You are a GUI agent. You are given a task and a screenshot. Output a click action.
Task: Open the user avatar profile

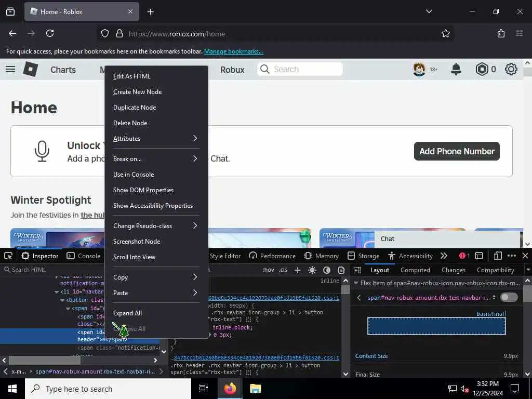tap(419, 69)
